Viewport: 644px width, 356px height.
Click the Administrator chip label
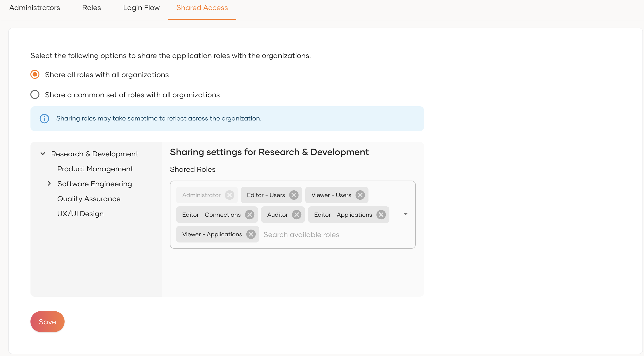[201, 195]
